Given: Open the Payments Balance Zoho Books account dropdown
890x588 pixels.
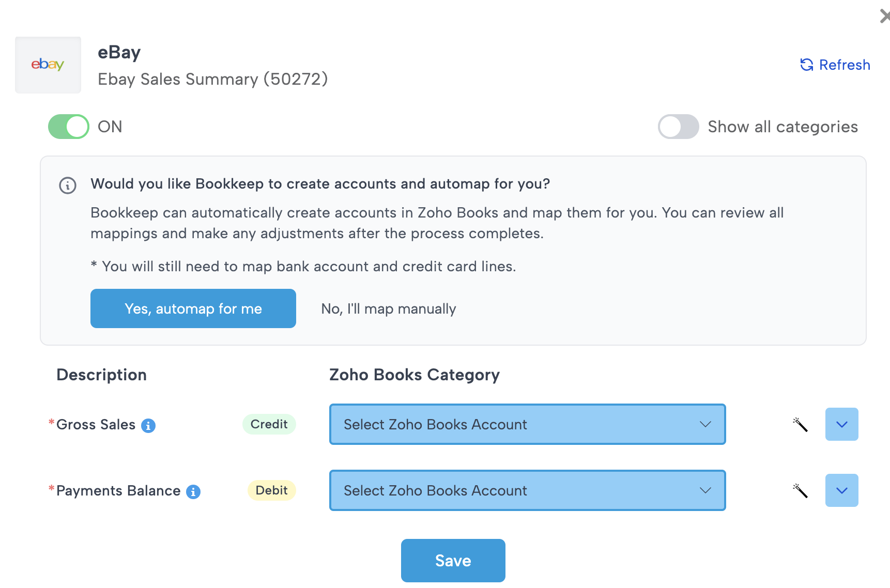Looking at the screenshot, I should 527,490.
